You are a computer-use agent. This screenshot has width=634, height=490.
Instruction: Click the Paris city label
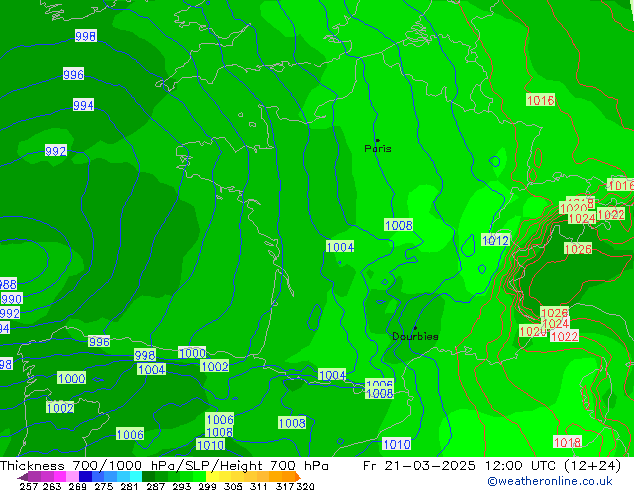point(378,149)
